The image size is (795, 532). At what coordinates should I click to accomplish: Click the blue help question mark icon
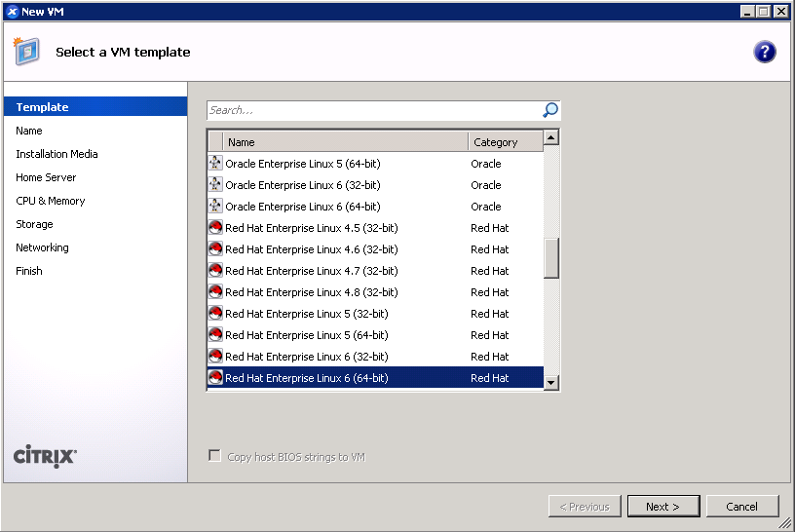[x=764, y=52]
